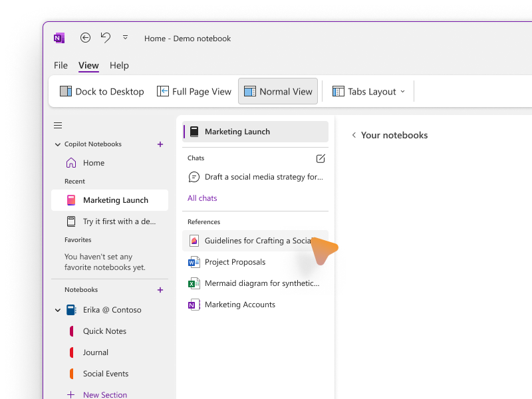
Task: Collapse the Erika @ Contoso notebook
Action: coord(57,310)
